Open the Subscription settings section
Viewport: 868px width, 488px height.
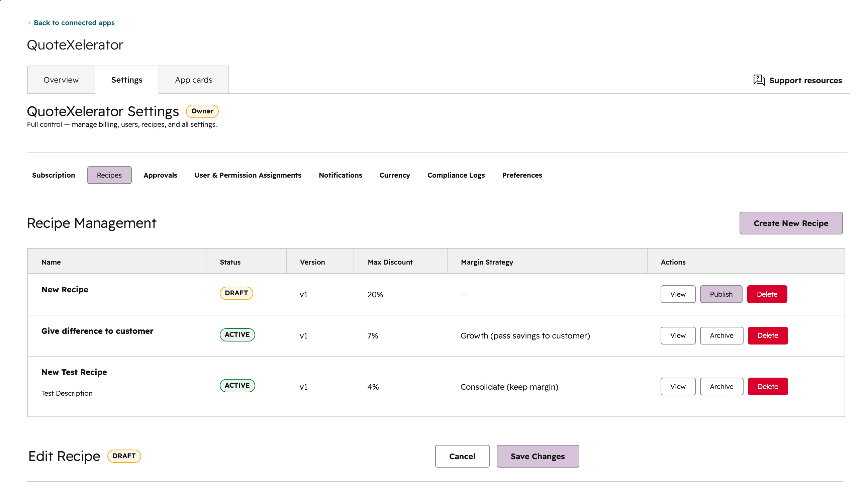(x=54, y=175)
